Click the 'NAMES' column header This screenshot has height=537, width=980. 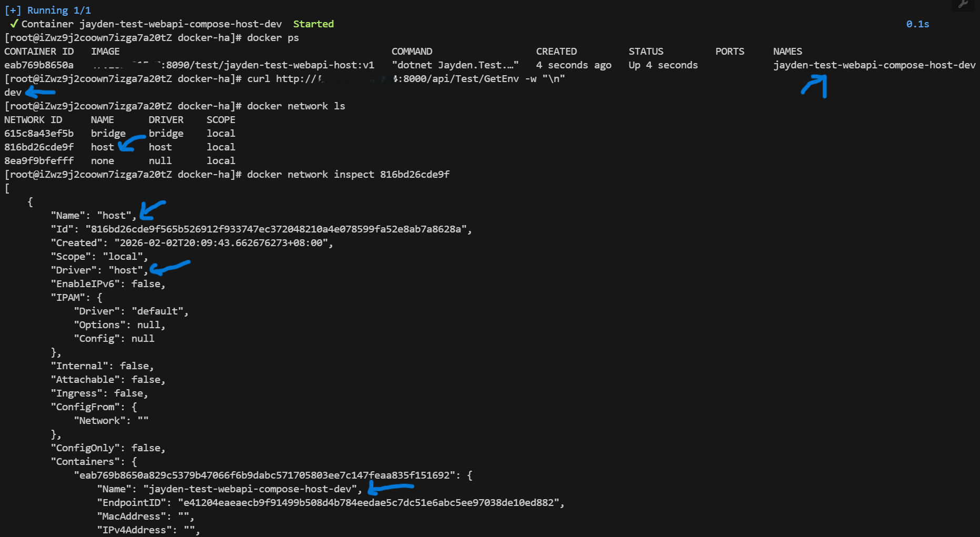(x=788, y=52)
